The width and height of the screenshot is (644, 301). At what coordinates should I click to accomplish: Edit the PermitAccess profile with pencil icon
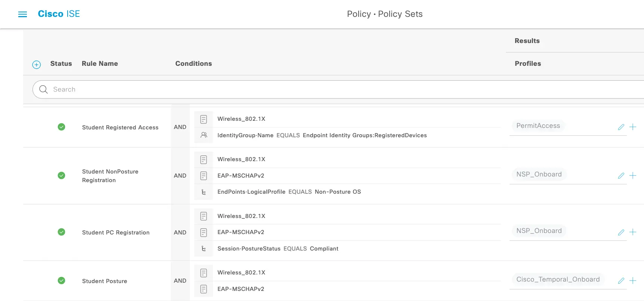pyautogui.click(x=621, y=127)
